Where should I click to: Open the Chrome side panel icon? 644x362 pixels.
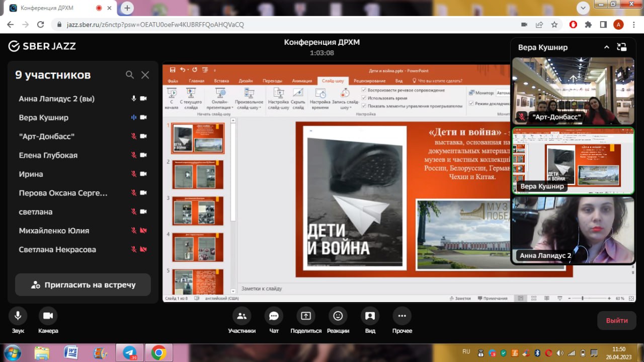pyautogui.click(x=603, y=24)
